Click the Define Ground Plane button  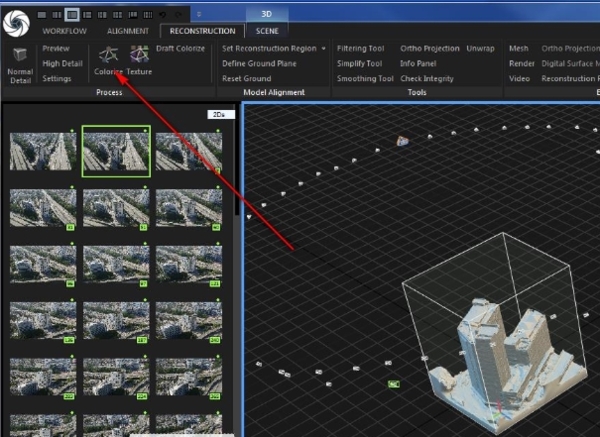tap(258, 63)
